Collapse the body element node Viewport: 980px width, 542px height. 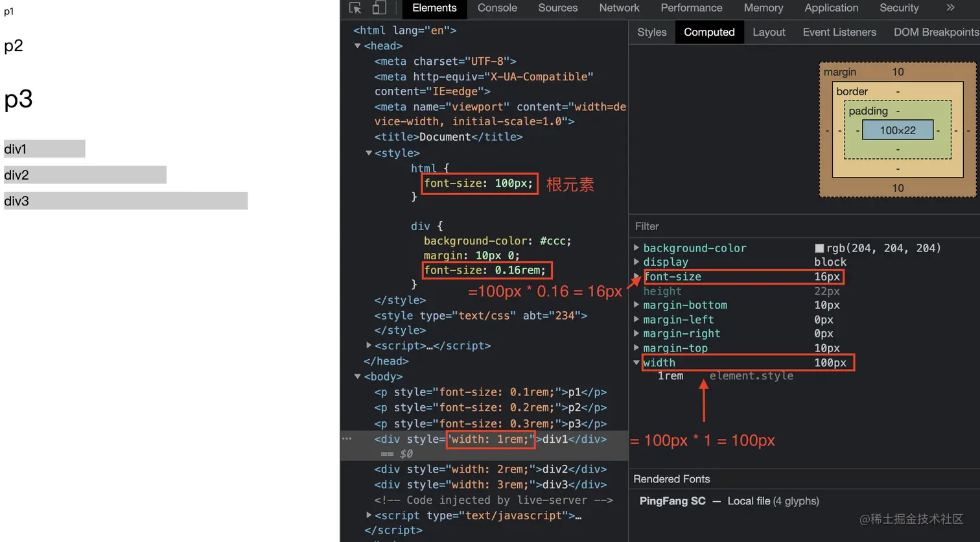pyautogui.click(x=357, y=377)
